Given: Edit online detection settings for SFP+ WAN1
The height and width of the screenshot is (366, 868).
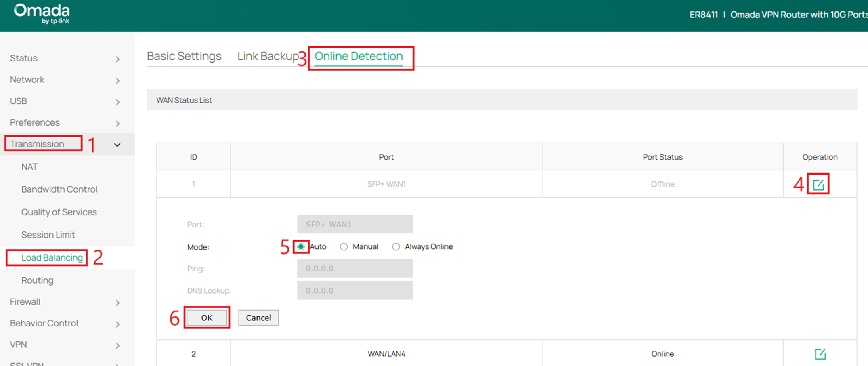Looking at the screenshot, I should pyautogui.click(x=818, y=184).
